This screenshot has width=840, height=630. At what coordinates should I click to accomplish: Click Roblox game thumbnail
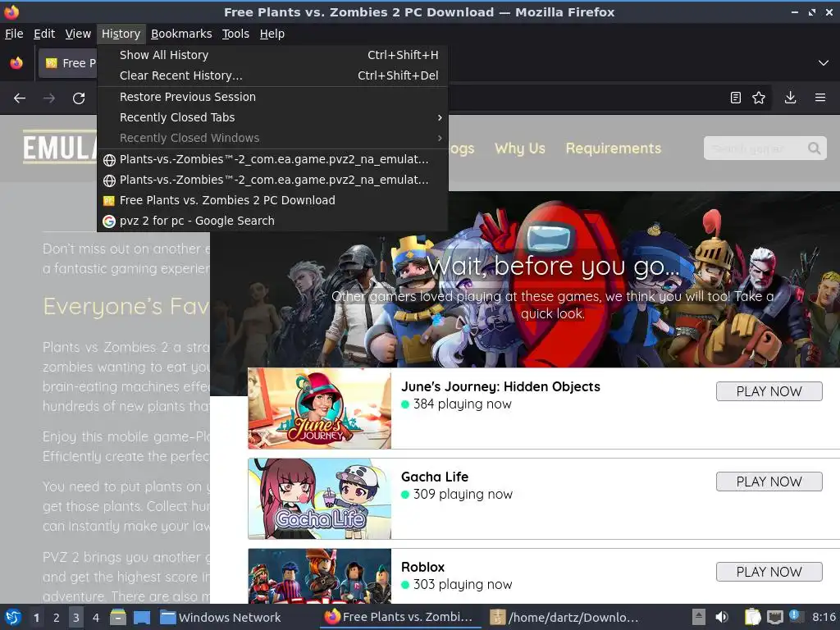320,576
